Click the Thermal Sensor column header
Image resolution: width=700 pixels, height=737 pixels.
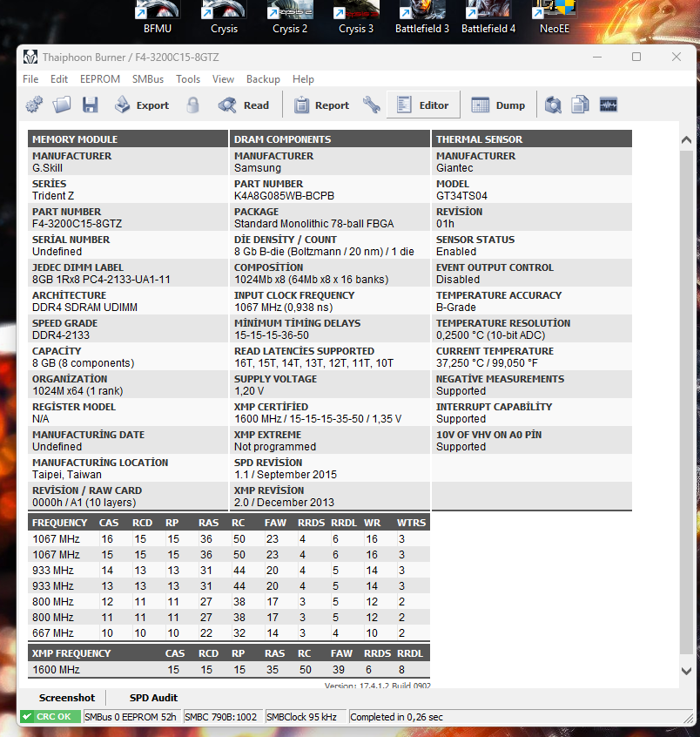(x=532, y=139)
